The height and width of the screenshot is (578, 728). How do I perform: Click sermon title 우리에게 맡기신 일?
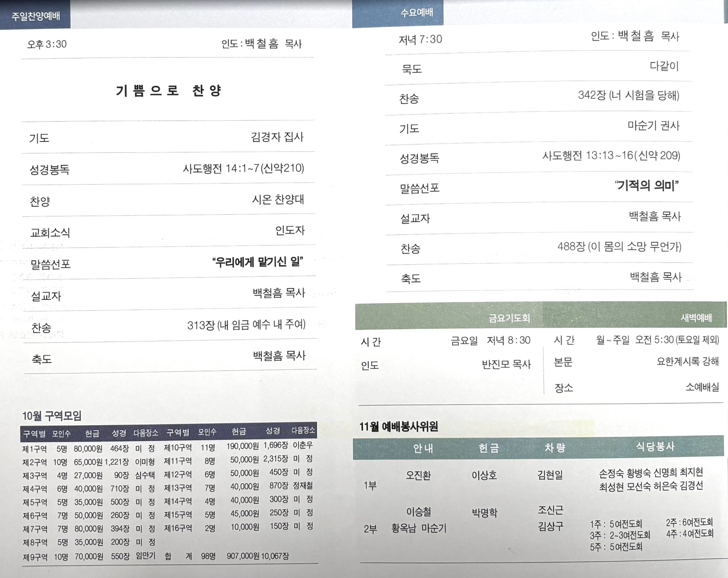(258, 262)
